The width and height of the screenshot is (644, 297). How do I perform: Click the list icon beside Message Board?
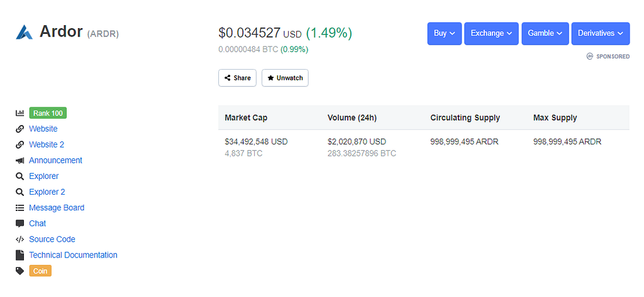(x=19, y=208)
